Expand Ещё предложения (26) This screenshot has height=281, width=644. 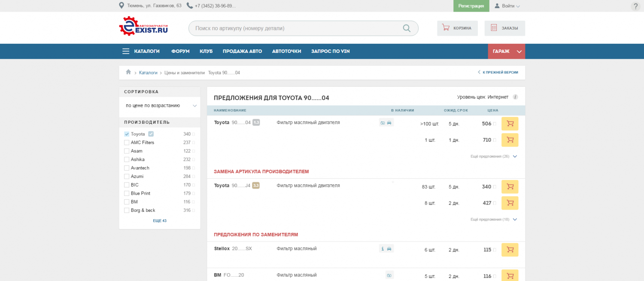point(494,156)
